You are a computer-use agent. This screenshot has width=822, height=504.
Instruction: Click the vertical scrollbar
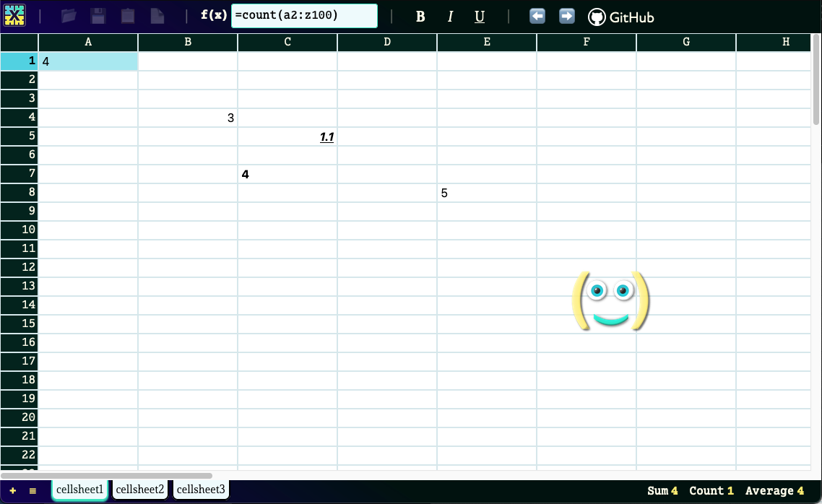(x=816, y=79)
